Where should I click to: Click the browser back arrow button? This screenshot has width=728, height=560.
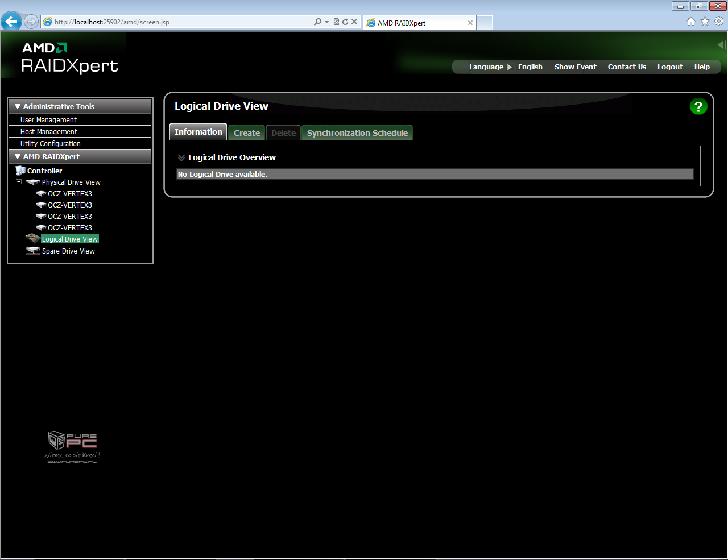[11, 22]
